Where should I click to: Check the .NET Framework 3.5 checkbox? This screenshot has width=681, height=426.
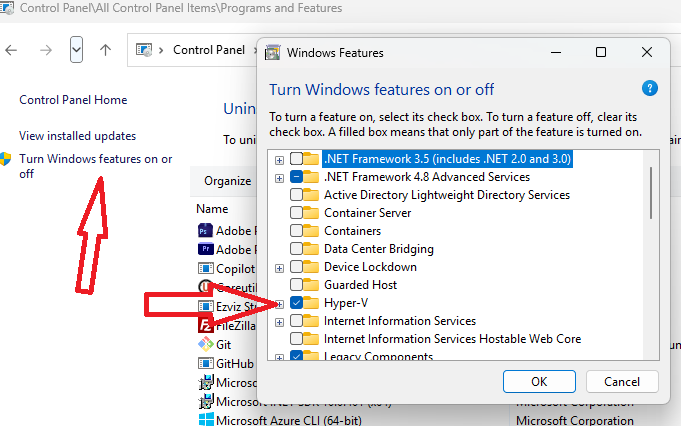pos(296,159)
